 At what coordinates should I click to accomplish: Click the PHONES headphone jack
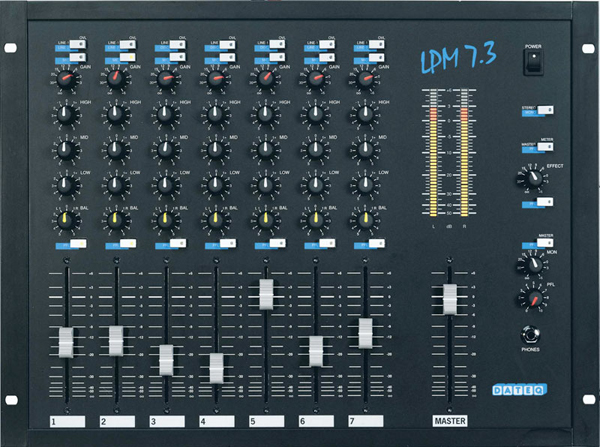pos(531,335)
